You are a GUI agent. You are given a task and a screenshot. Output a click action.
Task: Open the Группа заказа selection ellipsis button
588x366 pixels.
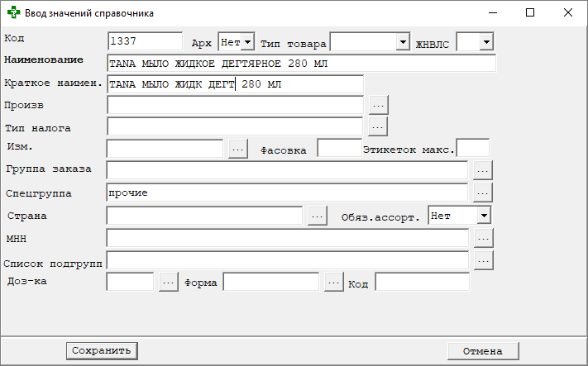(483, 170)
